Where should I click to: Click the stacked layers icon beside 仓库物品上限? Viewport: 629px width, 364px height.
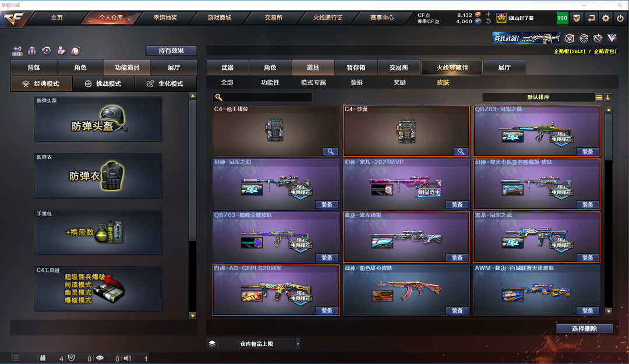coord(212,344)
